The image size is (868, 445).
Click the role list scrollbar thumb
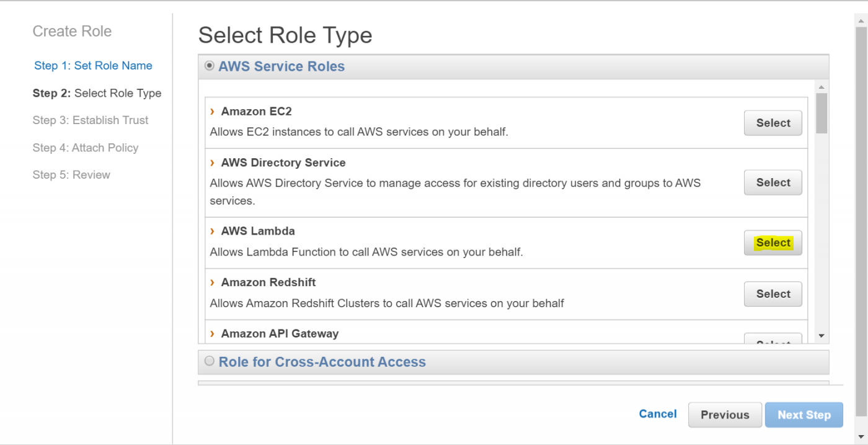(x=821, y=113)
